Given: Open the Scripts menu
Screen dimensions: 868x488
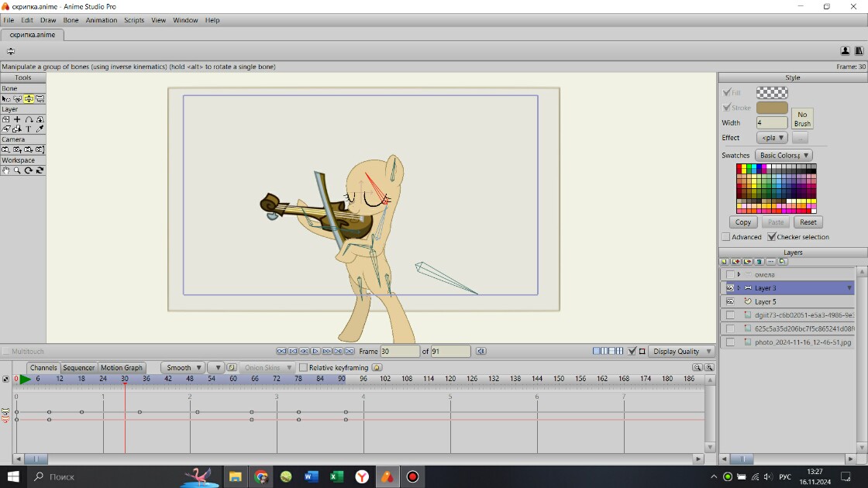Looking at the screenshot, I should coord(134,20).
